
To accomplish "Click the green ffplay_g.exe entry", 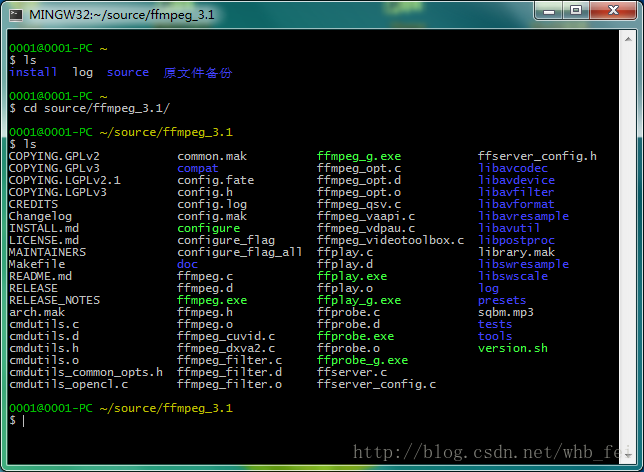I will point(359,300).
